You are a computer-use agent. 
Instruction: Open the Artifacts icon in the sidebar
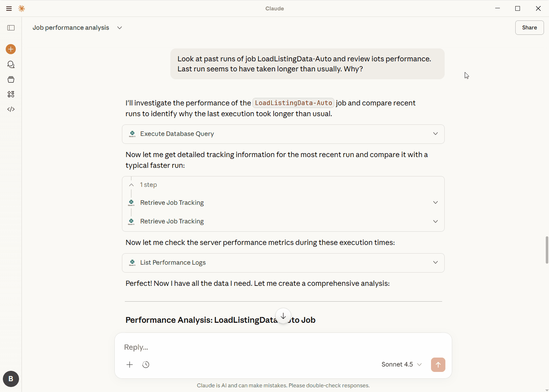[11, 94]
